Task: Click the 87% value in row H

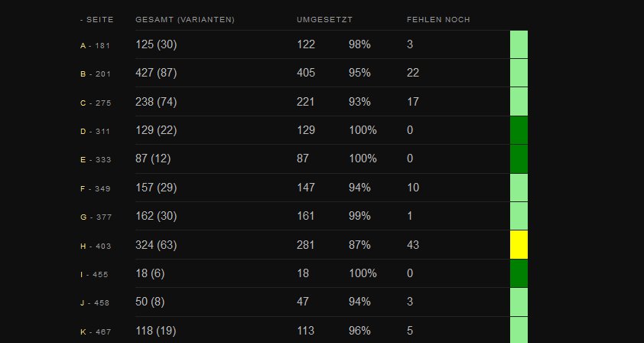Action: [359, 245]
